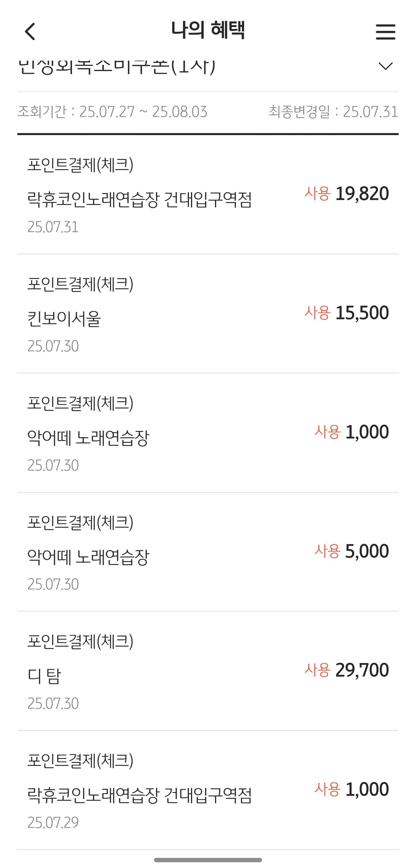Open the 락휴코인노래연습장 transaction dated 25.07.31
The image size is (416, 868).
140,200
